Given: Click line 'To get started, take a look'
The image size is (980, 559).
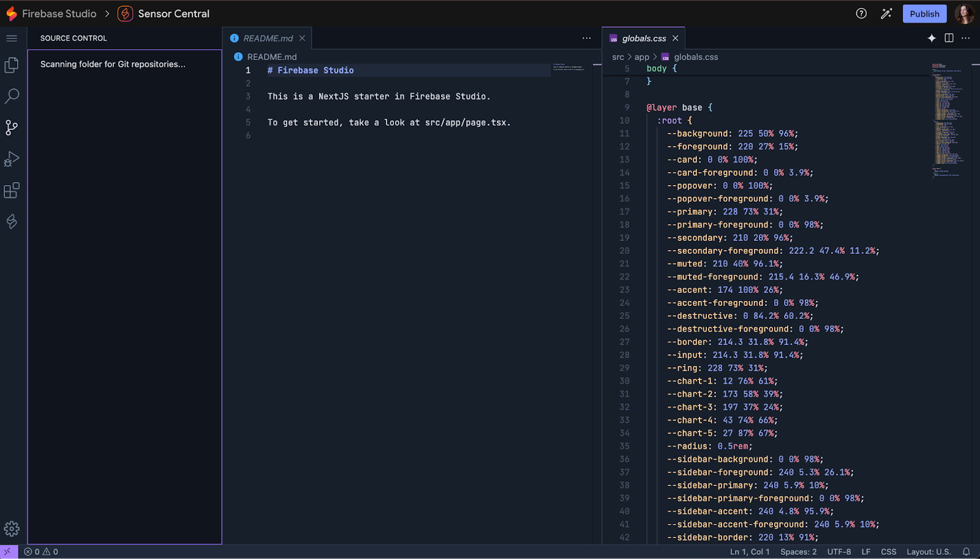Looking at the screenshot, I should point(389,123).
